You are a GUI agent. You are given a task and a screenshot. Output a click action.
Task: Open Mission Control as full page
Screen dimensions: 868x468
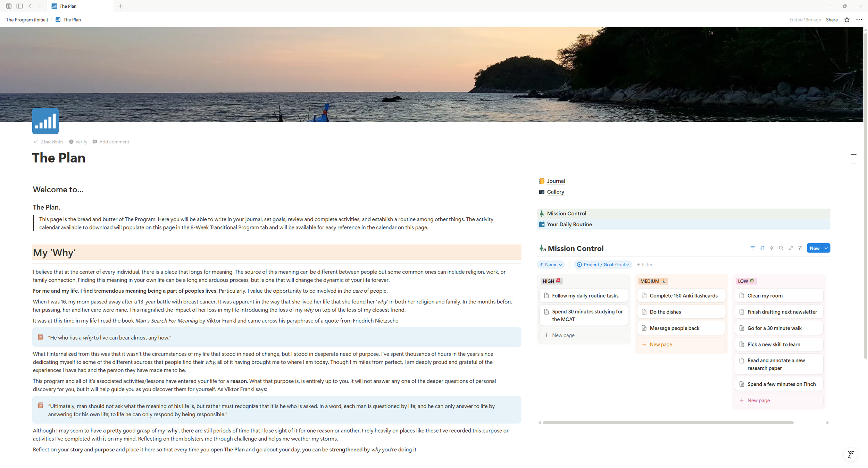pyautogui.click(x=791, y=248)
